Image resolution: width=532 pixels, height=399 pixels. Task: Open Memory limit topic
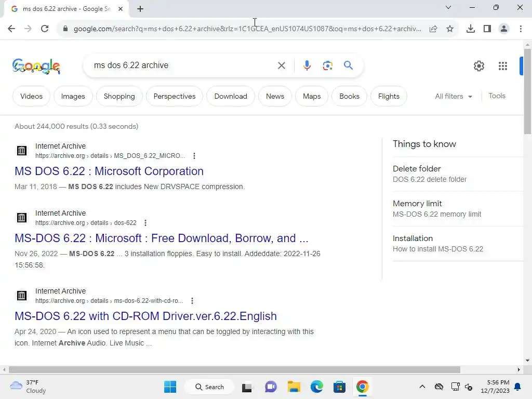[458, 209]
